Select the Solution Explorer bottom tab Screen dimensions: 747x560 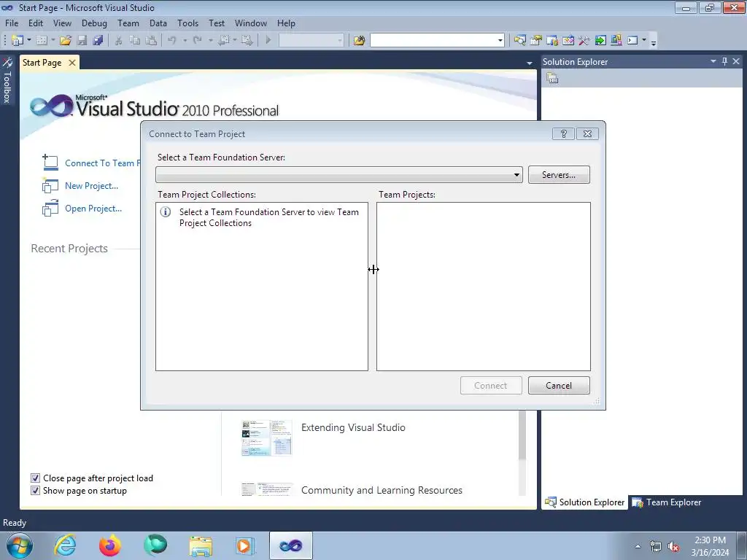(584, 502)
